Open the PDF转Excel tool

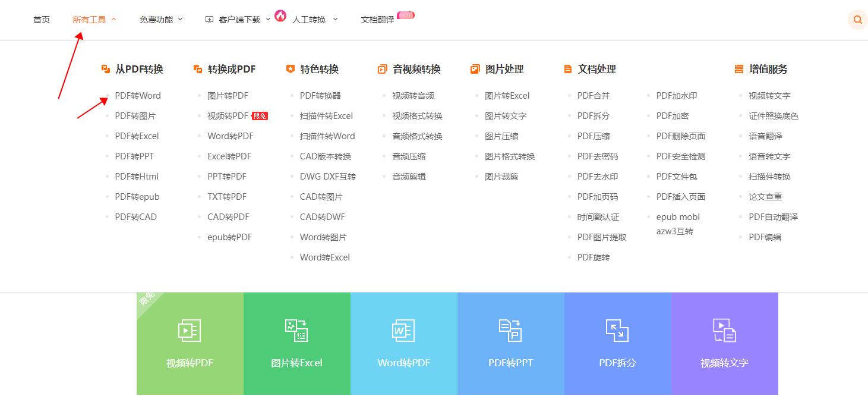(x=137, y=136)
